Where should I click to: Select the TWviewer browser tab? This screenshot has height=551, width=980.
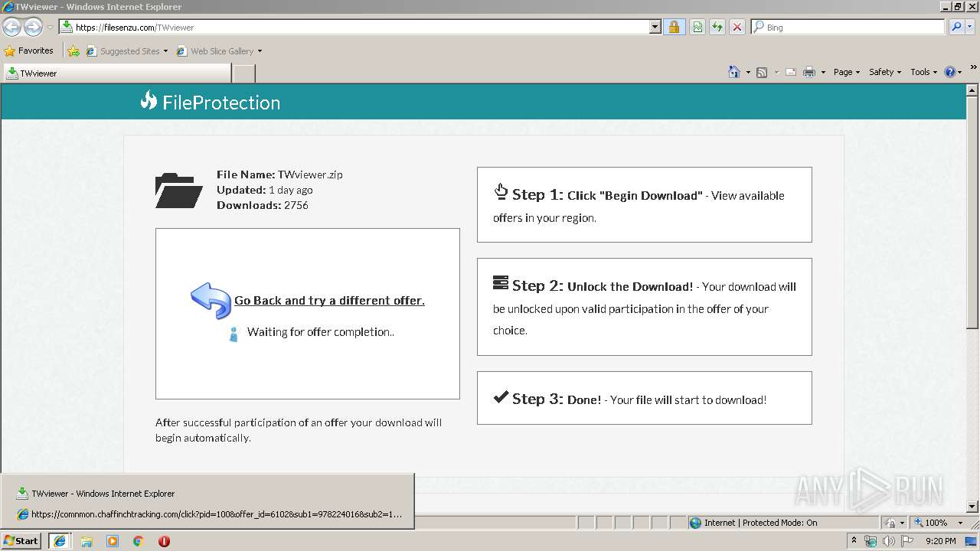(116, 73)
